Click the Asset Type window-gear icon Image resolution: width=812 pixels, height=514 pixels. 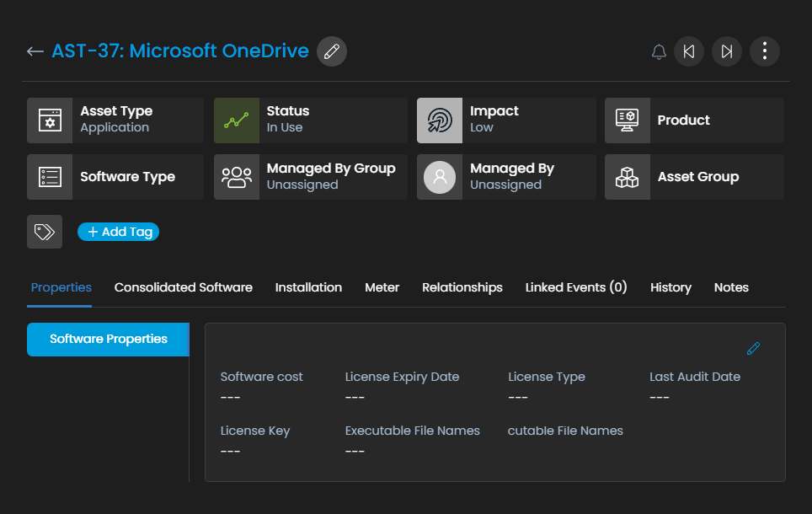click(x=50, y=120)
